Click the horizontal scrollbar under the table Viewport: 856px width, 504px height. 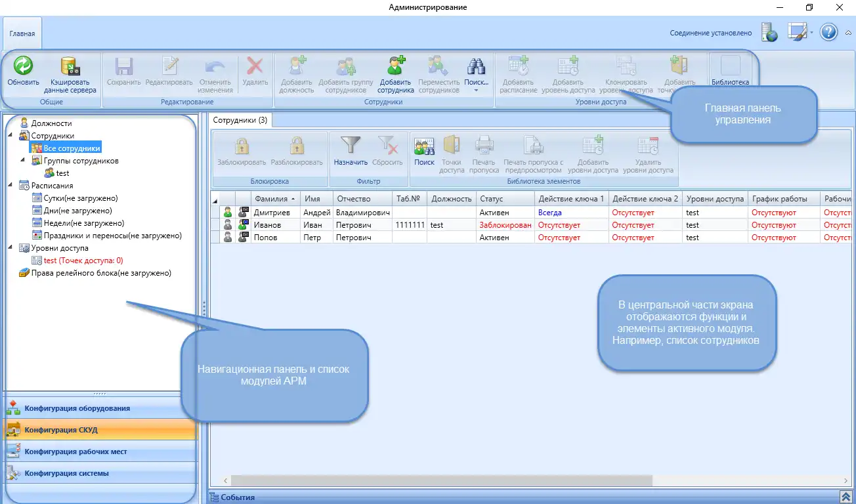[442, 481]
